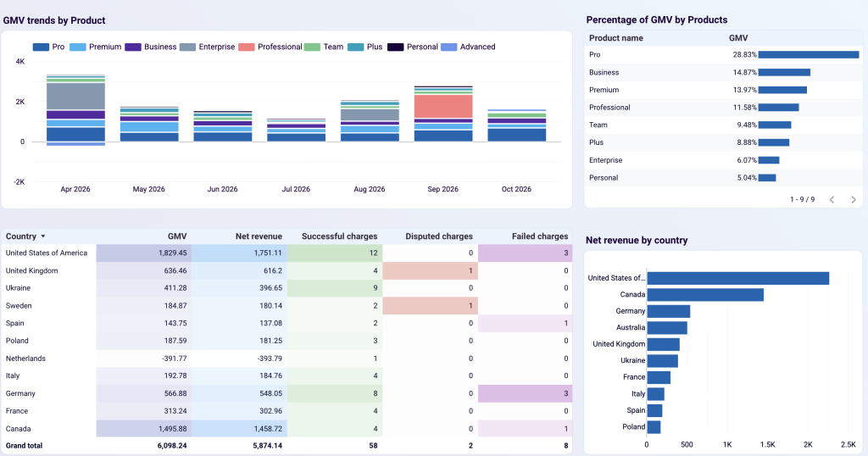Click the 1,829.45 GMV cell
The image size is (868, 456).
[x=144, y=253]
